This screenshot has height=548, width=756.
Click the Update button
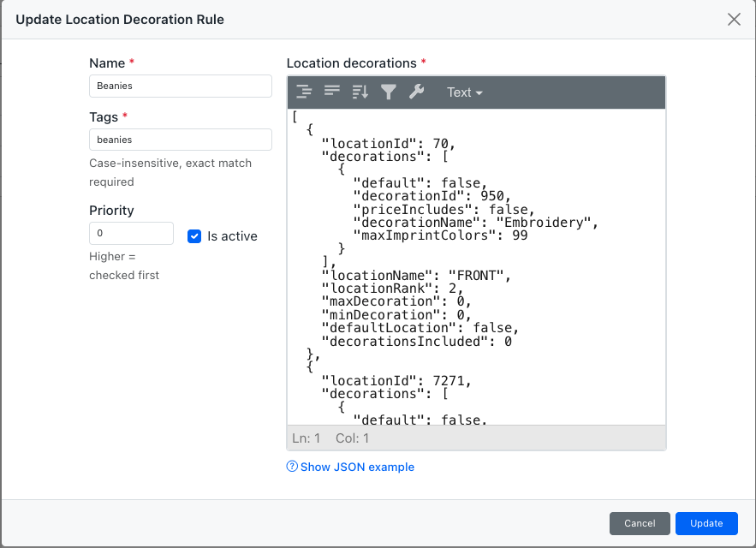[706, 523]
